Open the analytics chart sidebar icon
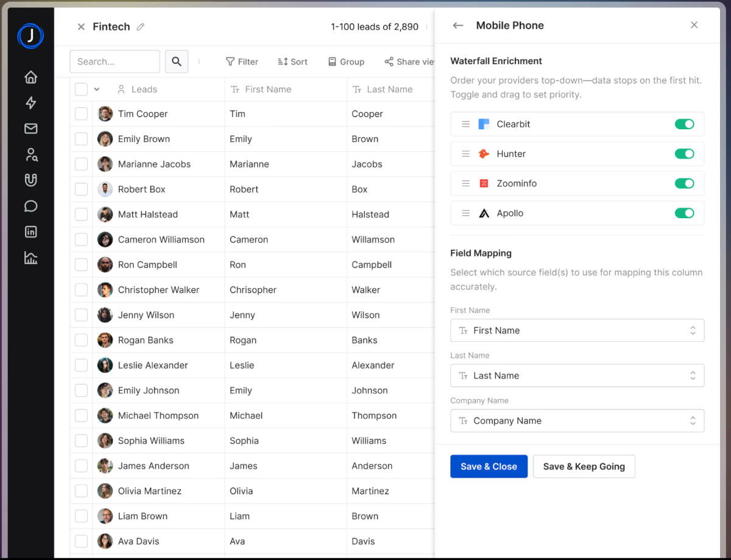The height and width of the screenshot is (560, 731). 31,258
